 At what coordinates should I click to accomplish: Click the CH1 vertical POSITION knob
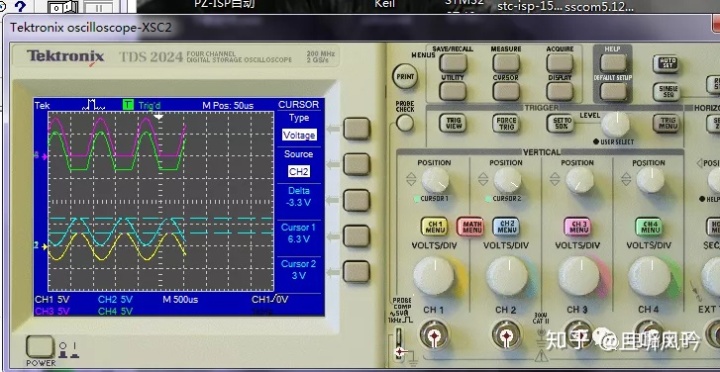point(435,180)
